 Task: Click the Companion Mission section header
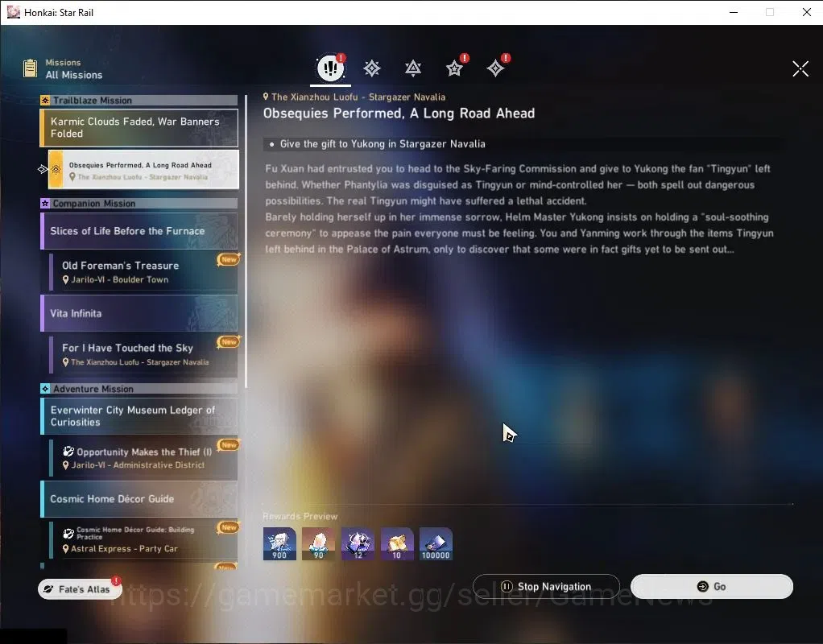[x=139, y=203]
